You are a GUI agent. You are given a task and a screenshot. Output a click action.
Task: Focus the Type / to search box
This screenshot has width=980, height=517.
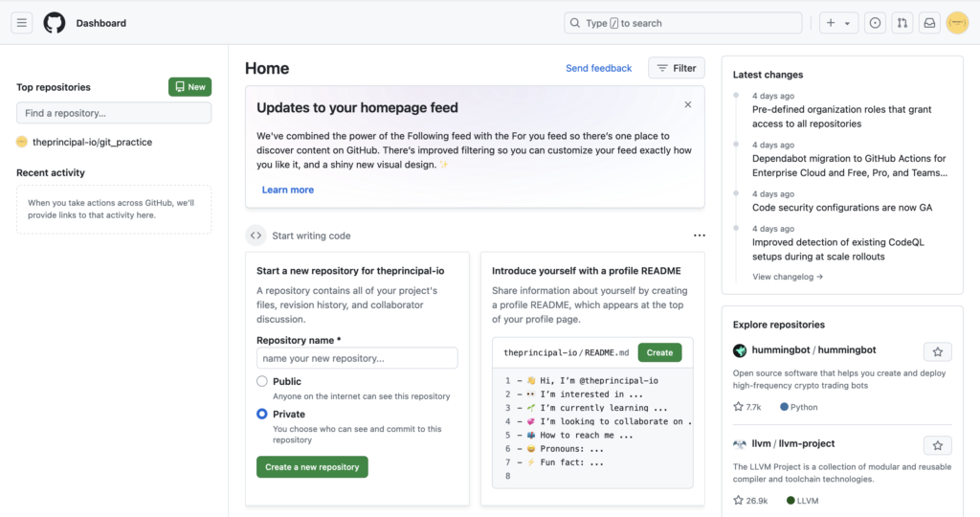coord(683,23)
